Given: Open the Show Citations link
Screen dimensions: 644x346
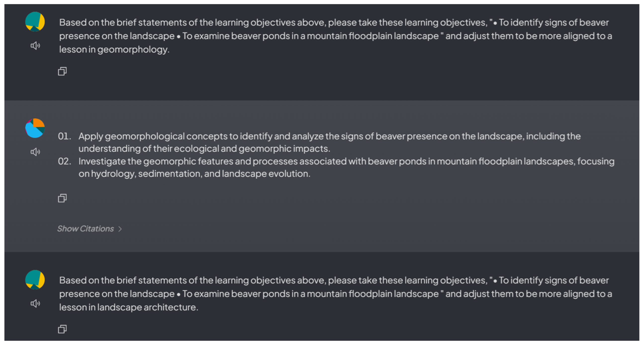Looking at the screenshot, I should tap(86, 229).
